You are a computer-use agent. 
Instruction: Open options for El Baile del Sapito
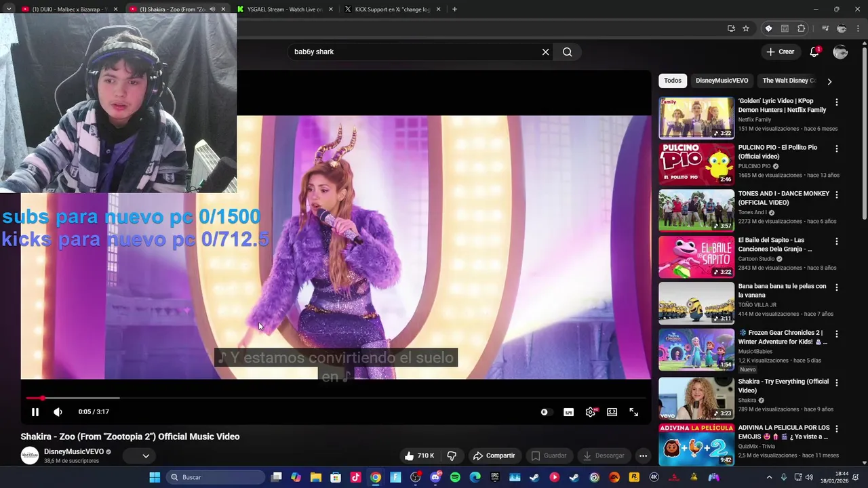click(x=836, y=241)
